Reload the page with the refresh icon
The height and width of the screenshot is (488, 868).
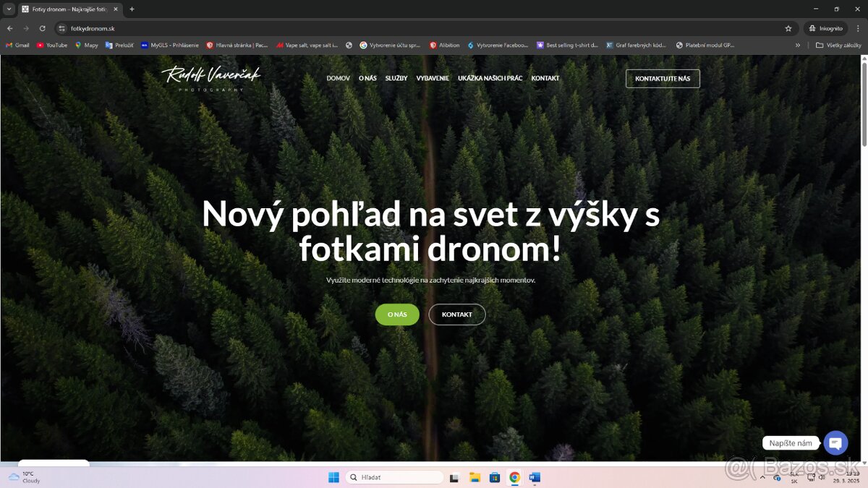(x=43, y=28)
